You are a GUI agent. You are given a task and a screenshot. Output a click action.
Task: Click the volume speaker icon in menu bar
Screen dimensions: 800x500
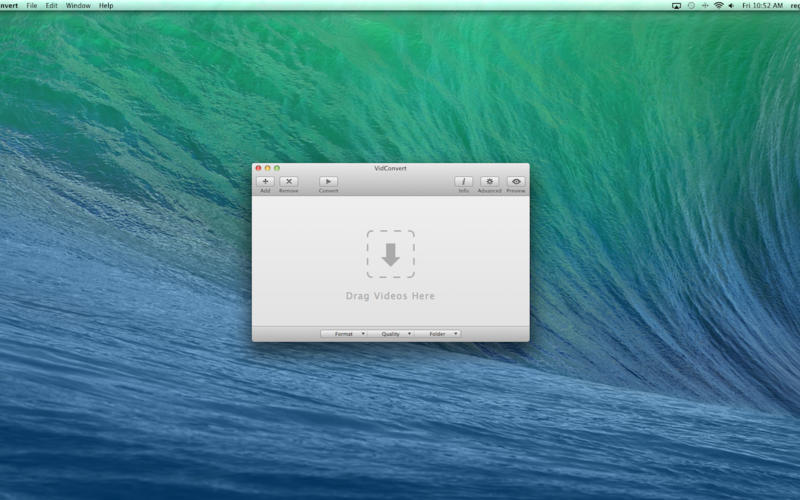(x=731, y=6)
